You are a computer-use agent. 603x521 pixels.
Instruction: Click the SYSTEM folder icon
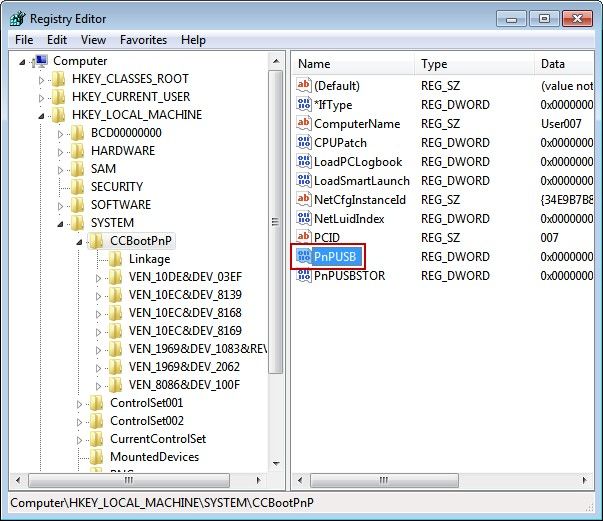pyautogui.click(x=77, y=223)
